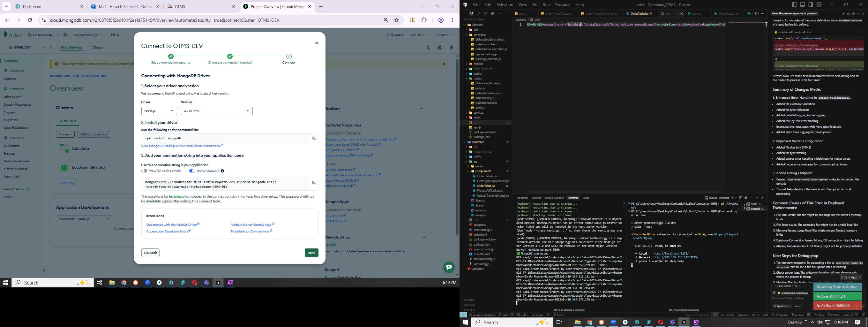Toggle View full code sample switch
Viewport: 868px width, 327px height.
144,171
